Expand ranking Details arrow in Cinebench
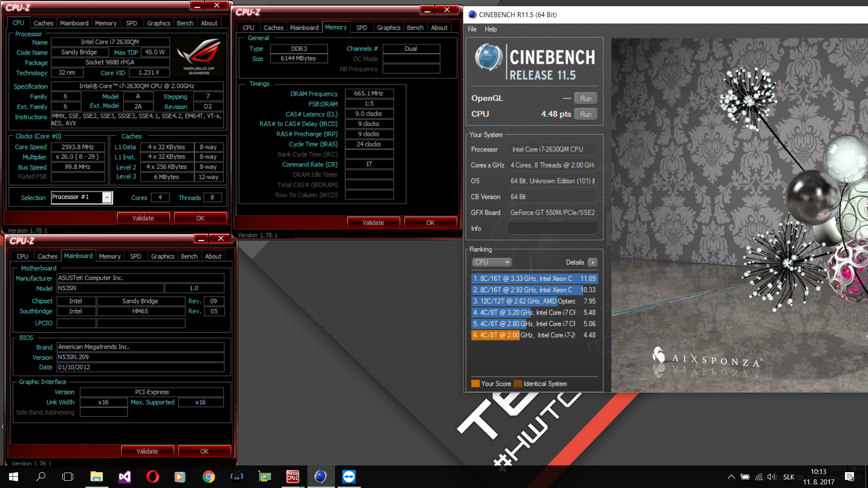Viewport: 868px width, 488px height. coord(593,262)
